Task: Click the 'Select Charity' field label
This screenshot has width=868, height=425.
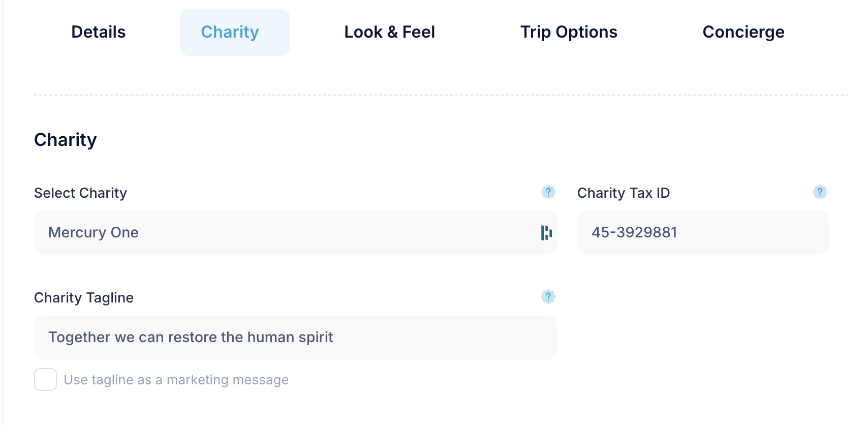Action: pyautogui.click(x=80, y=193)
